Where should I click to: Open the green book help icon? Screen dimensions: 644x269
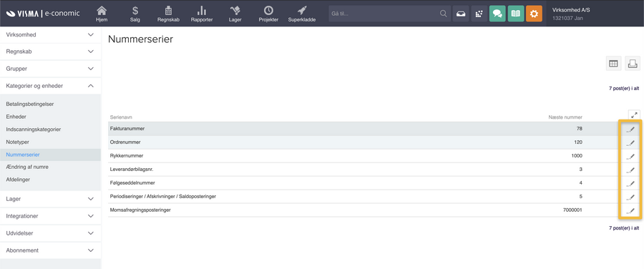pyautogui.click(x=515, y=14)
